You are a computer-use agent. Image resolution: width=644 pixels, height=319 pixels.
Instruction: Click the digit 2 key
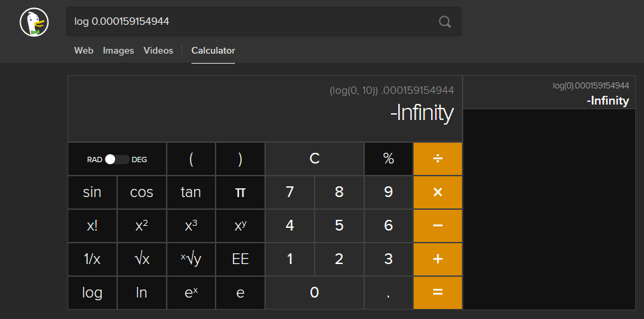[x=339, y=259]
